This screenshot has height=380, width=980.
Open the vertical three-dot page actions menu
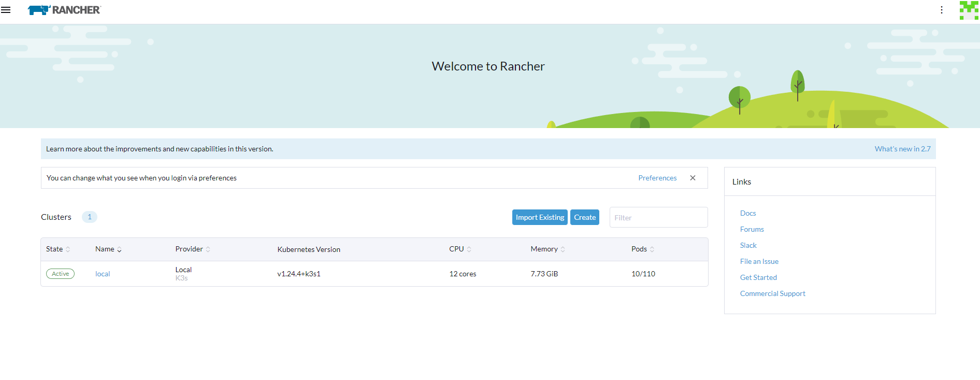click(942, 10)
